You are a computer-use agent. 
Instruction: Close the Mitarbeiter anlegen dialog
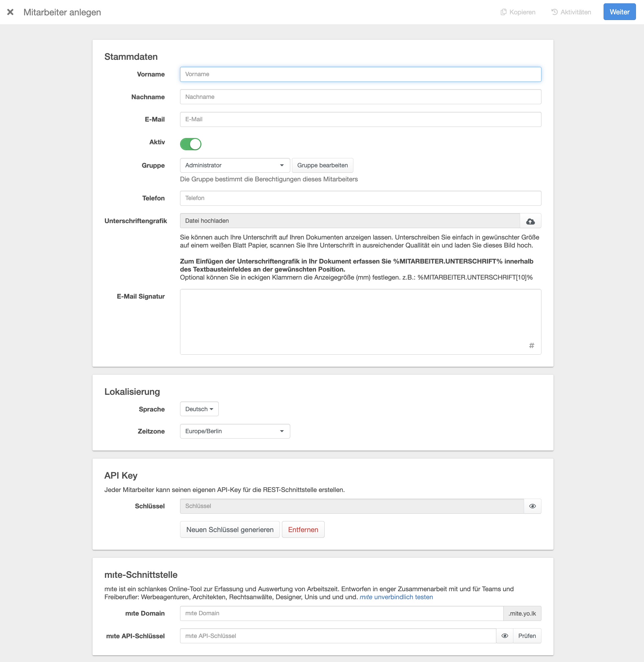click(x=10, y=12)
